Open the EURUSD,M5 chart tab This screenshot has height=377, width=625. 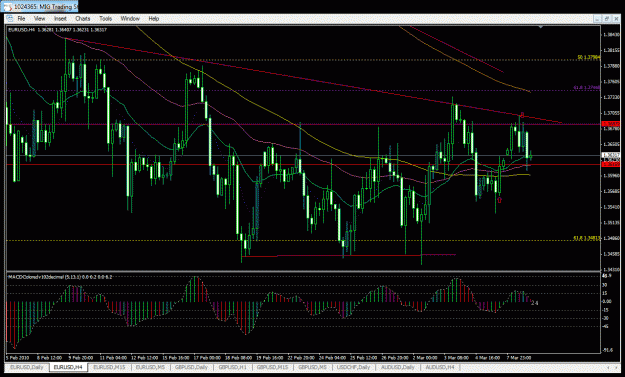(x=151, y=367)
